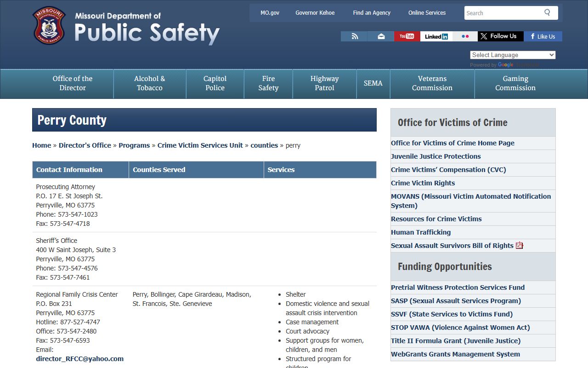588x368 pixels.
Task: Open the Sexual Assault Survivors PDF icon
Action: coord(520,246)
